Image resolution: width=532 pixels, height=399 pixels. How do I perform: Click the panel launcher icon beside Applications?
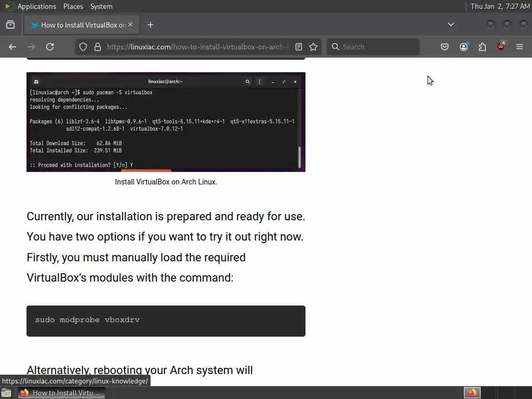(x=9, y=6)
